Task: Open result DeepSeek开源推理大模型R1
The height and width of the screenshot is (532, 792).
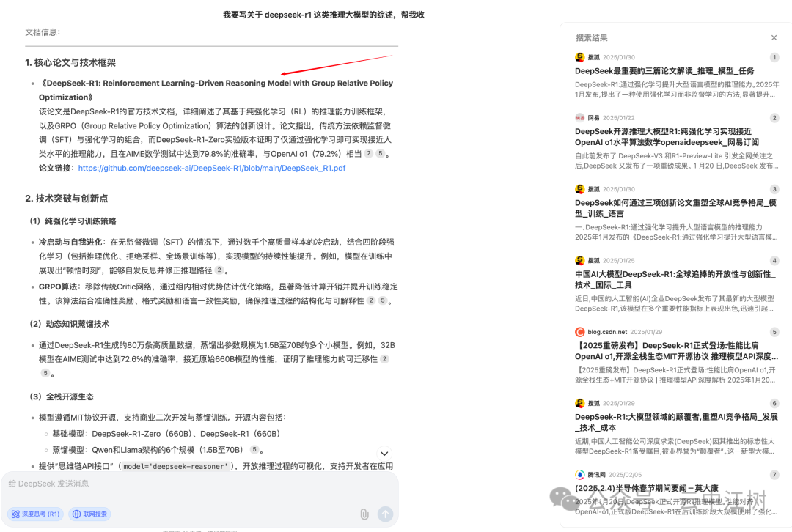Action: [x=667, y=137]
